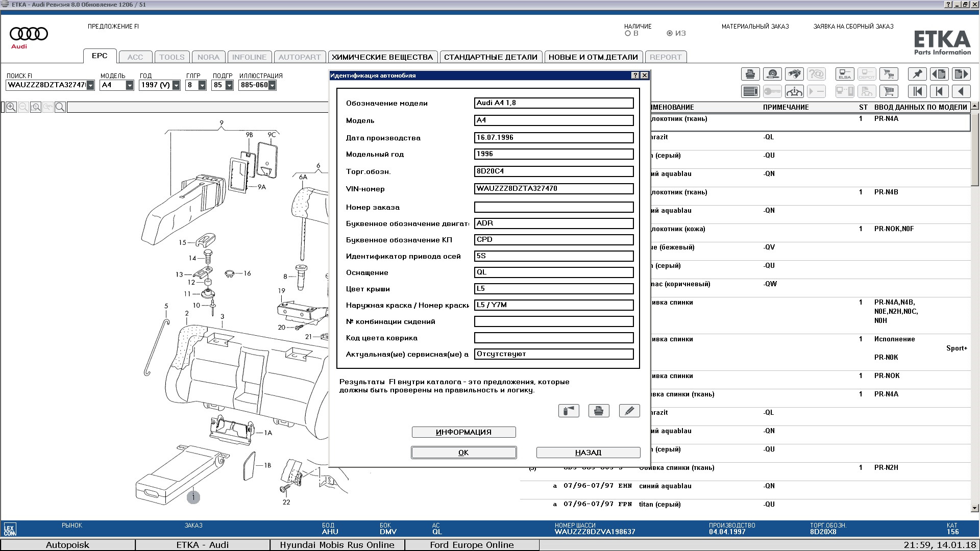980x551 pixels.
Task: Select the 'ИЗ' availability radio button
Action: [670, 33]
